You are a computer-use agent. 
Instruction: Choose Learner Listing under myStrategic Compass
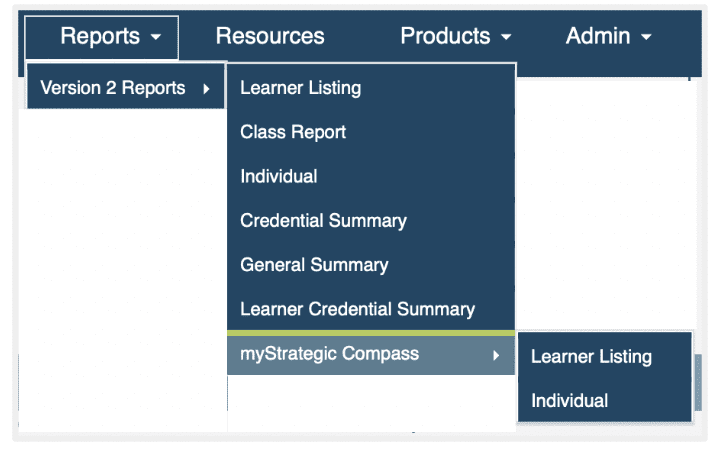coord(591,357)
